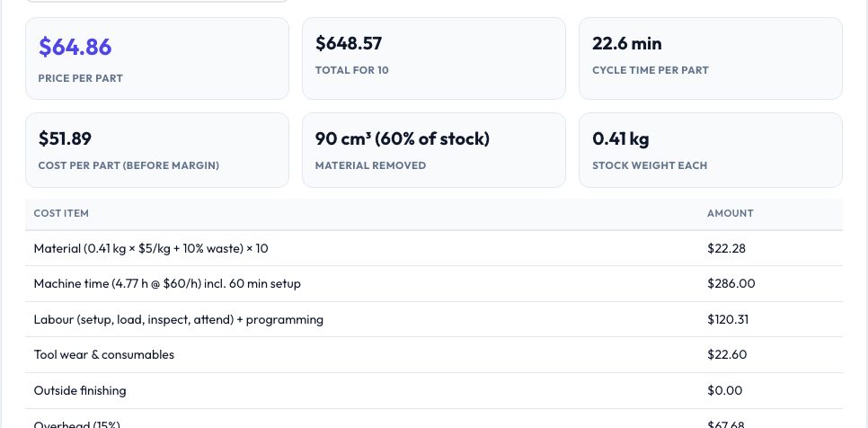Viewport: 868px width, 428px height.
Task: Select the $648.57 total value
Action: tap(349, 43)
